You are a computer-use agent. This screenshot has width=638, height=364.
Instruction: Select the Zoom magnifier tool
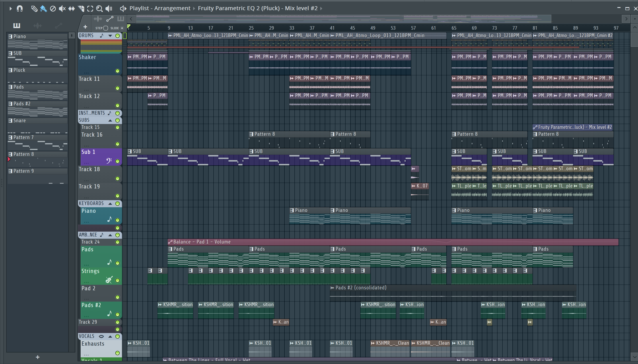click(99, 8)
